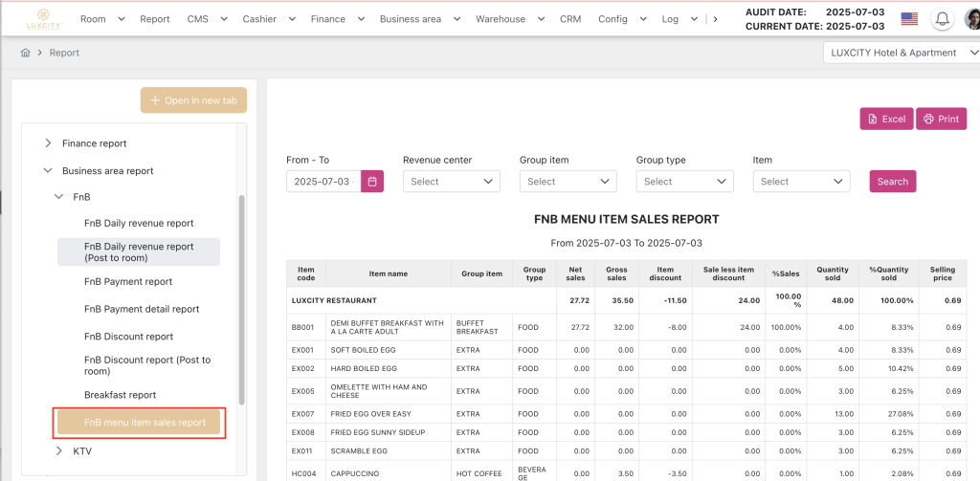Screen dimensions: 980x481
Task: Open the Group type dropdown
Action: (x=684, y=182)
